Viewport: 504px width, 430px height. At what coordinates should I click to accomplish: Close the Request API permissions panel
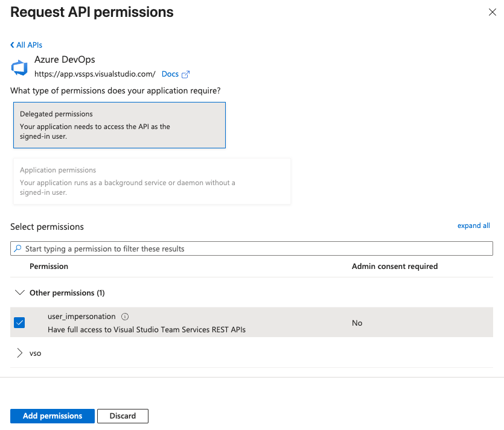pos(492,12)
